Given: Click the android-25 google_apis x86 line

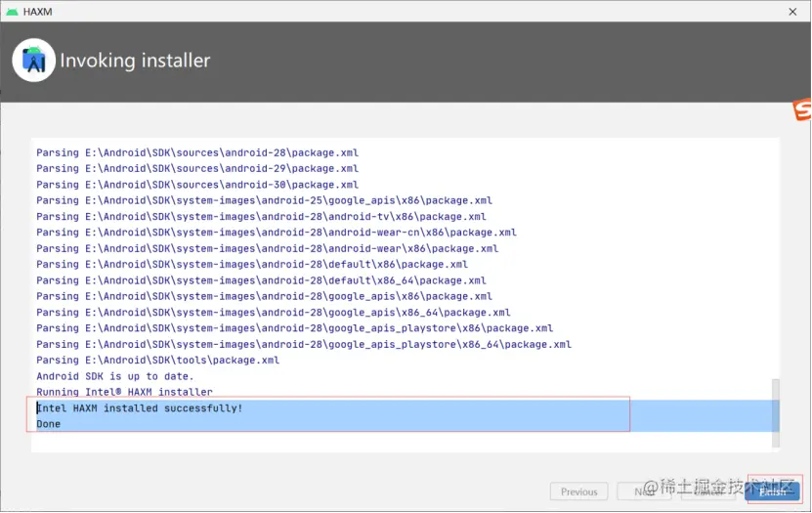Looking at the screenshot, I should (264, 200).
